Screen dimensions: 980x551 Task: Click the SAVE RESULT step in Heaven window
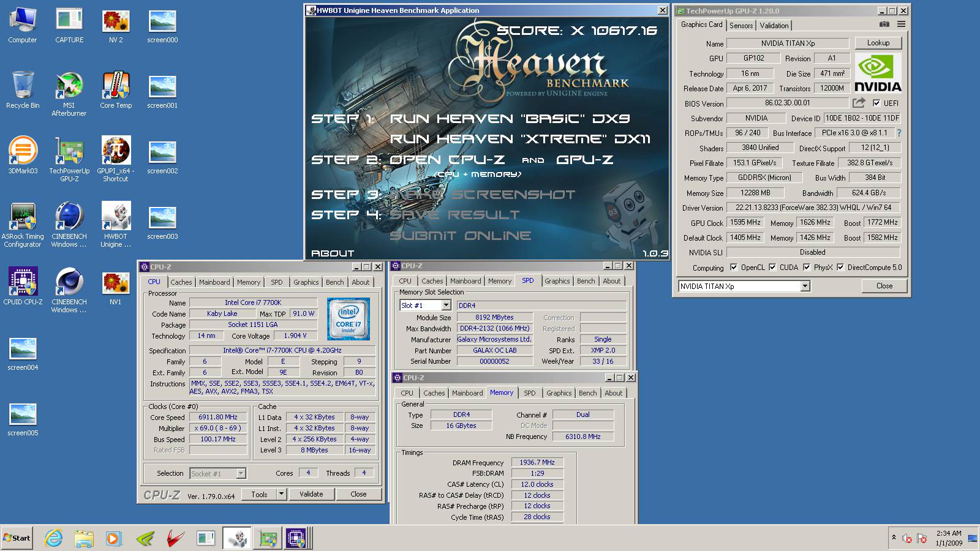[454, 215]
